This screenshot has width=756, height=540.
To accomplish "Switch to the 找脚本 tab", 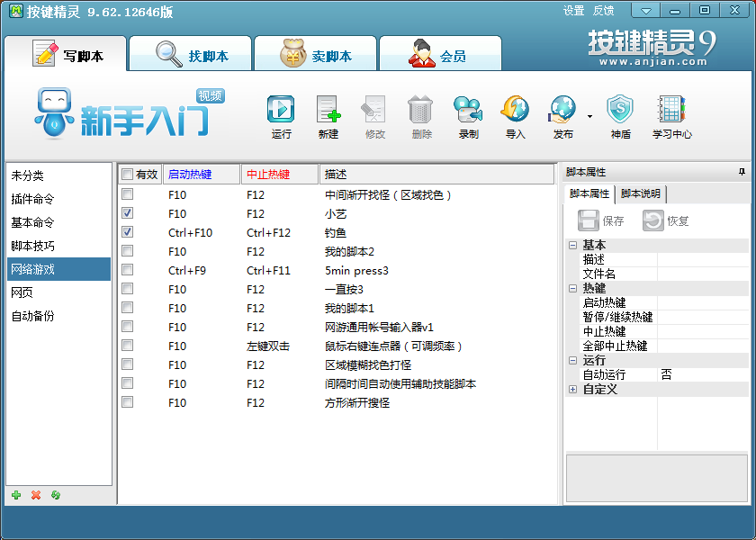I will pyautogui.click(x=190, y=56).
